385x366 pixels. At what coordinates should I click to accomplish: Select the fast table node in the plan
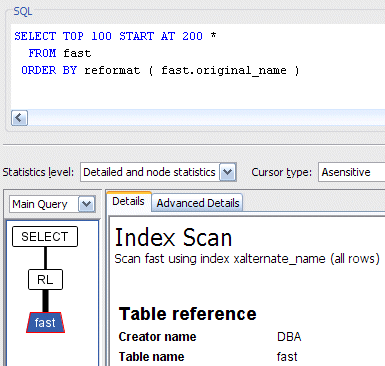(x=45, y=322)
